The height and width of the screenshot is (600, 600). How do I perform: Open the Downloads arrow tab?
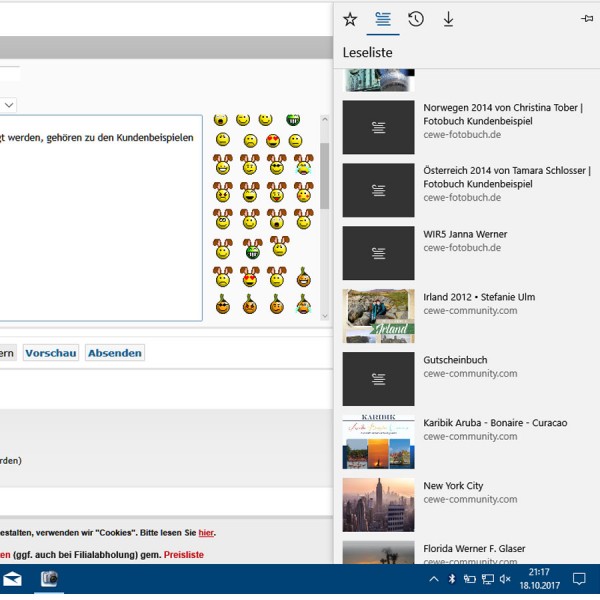pos(448,19)
